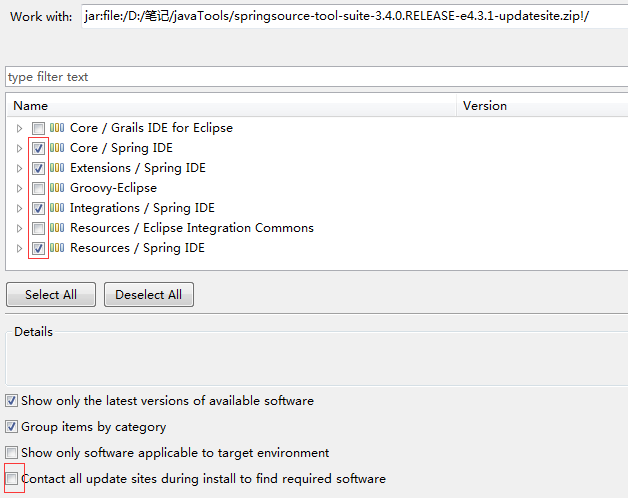Screen dimensions: 628x498
Task: Click the category icon beside Integrations / Spring IDE
Action: point(57,208)
